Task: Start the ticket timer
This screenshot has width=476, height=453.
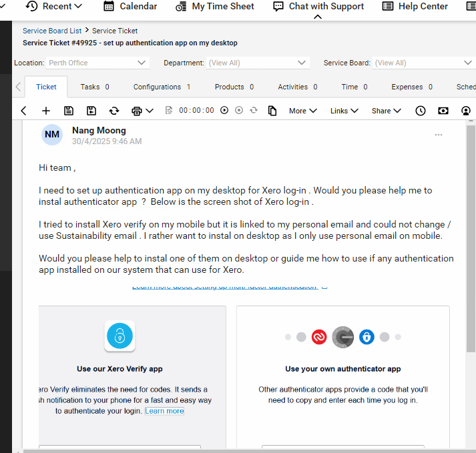Action: point(224,110)
